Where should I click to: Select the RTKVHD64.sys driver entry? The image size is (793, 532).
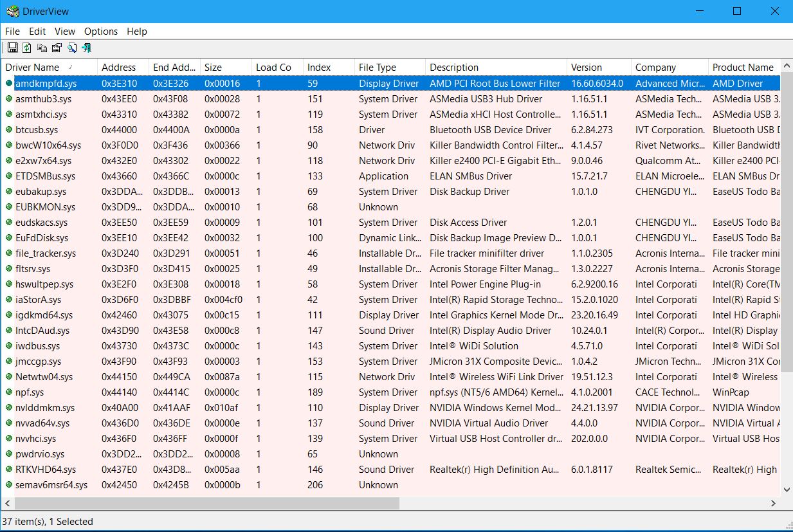[46, 470]
